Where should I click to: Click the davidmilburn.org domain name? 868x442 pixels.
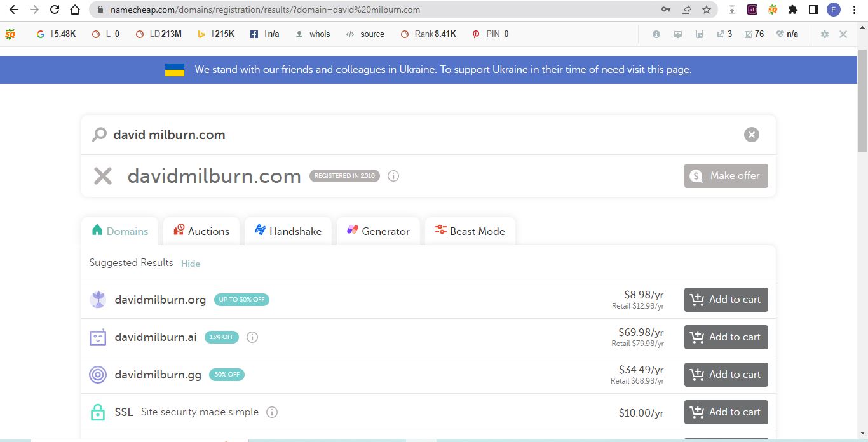click(x=160, y=300)
